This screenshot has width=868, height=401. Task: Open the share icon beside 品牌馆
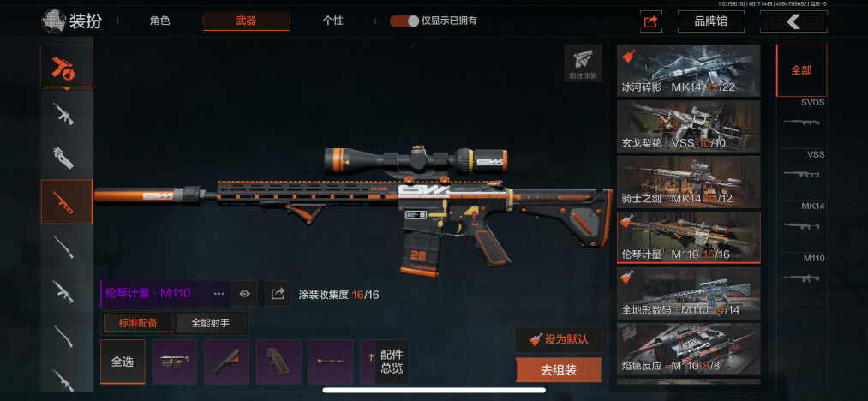tap(650, 21)
